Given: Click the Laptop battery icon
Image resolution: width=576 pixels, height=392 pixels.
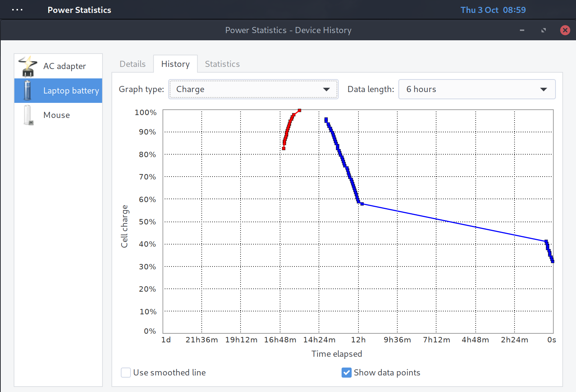Looking at the screenshot, I should tap(27, 91).
